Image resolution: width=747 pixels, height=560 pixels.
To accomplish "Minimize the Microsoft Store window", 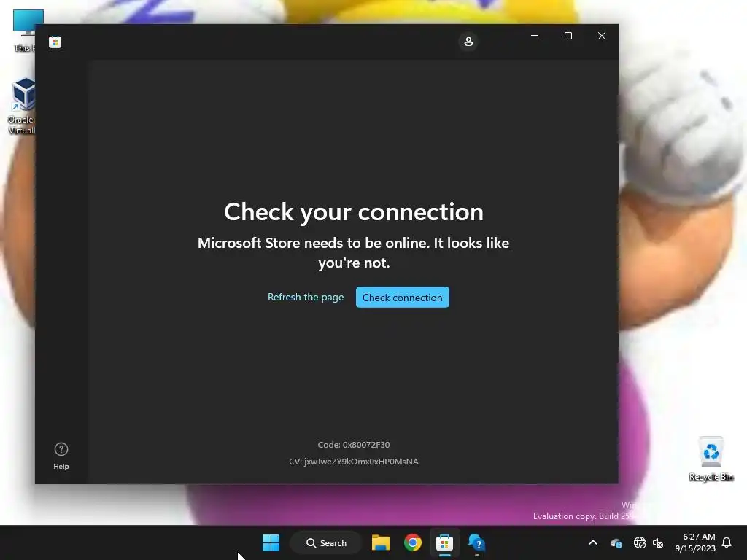I will tap(535, 36).
